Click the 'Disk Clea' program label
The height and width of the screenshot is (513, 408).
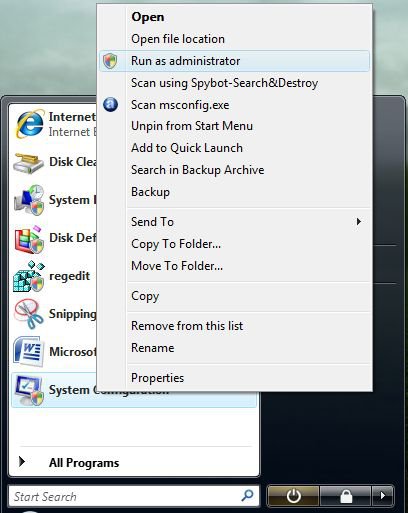click(72, 162)
